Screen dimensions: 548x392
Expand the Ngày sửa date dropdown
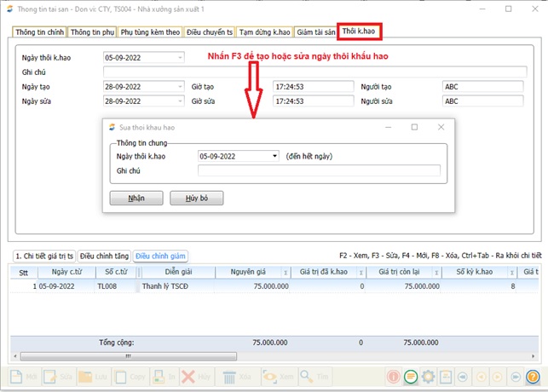point(180,101)
